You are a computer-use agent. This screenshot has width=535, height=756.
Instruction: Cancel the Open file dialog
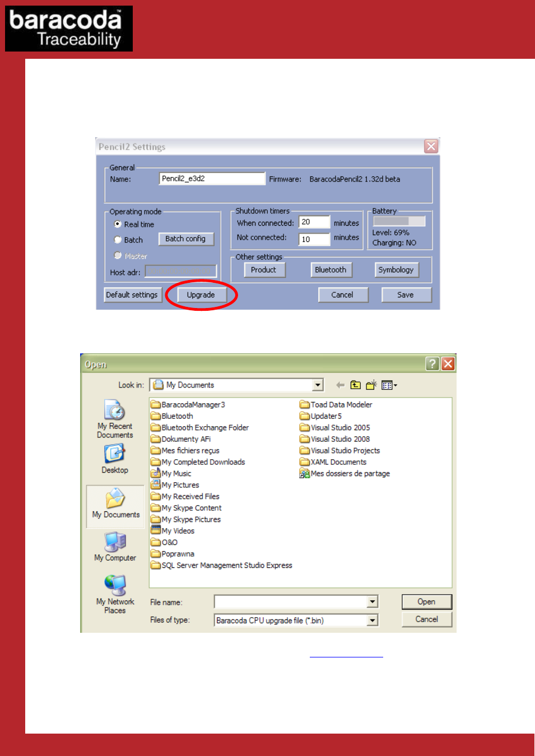pos(427,619)
